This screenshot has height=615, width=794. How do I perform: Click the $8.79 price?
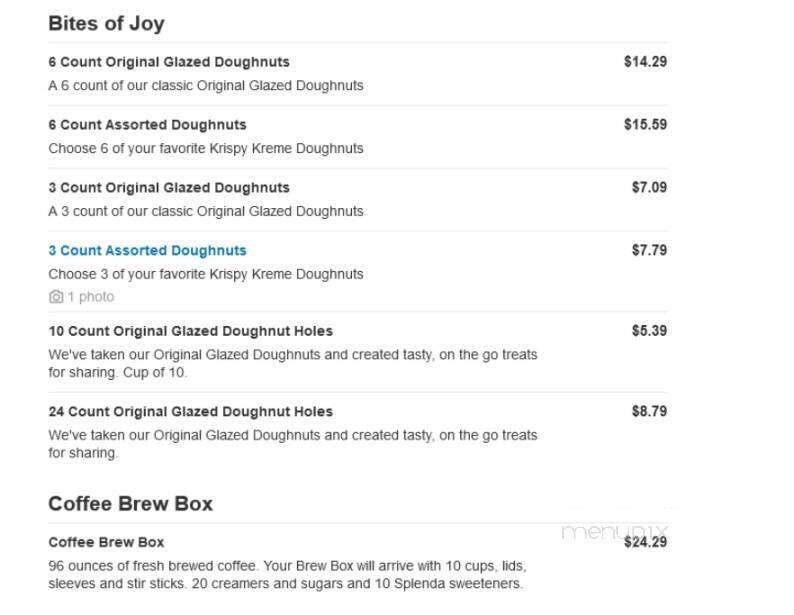click(649, 411)
